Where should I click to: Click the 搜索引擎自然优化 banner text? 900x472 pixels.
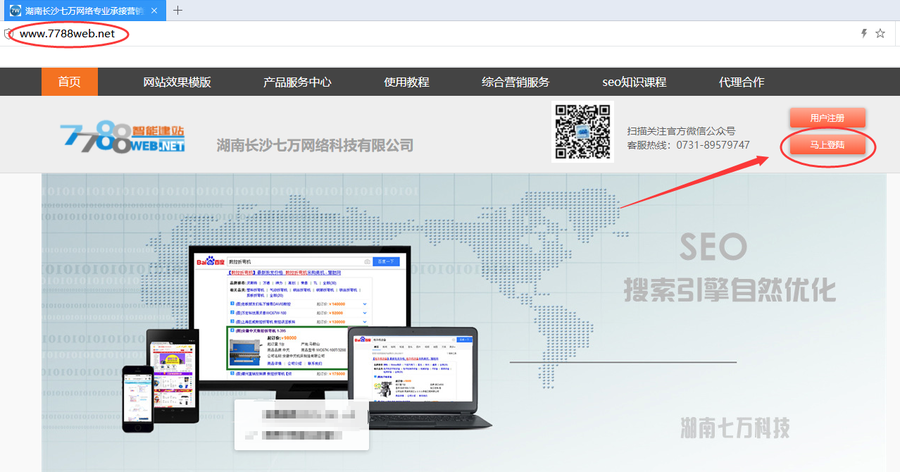pyautogui.click(x=730, y=290)
